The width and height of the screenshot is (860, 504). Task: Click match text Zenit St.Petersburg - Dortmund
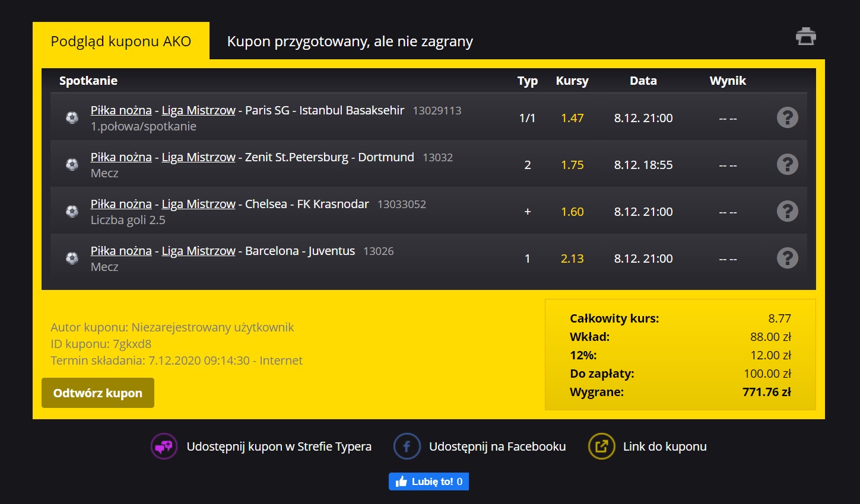329,157
